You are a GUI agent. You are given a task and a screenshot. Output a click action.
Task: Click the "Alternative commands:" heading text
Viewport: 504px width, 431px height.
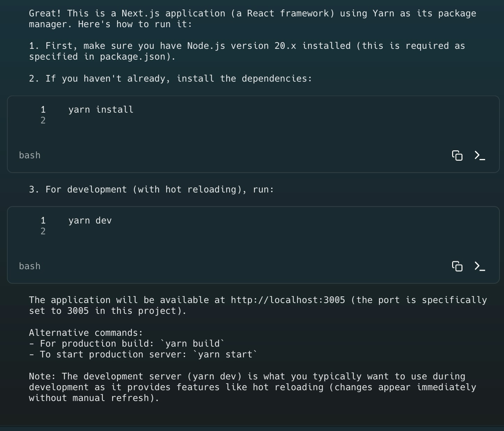pyautogui.click(x=86, y=333)
